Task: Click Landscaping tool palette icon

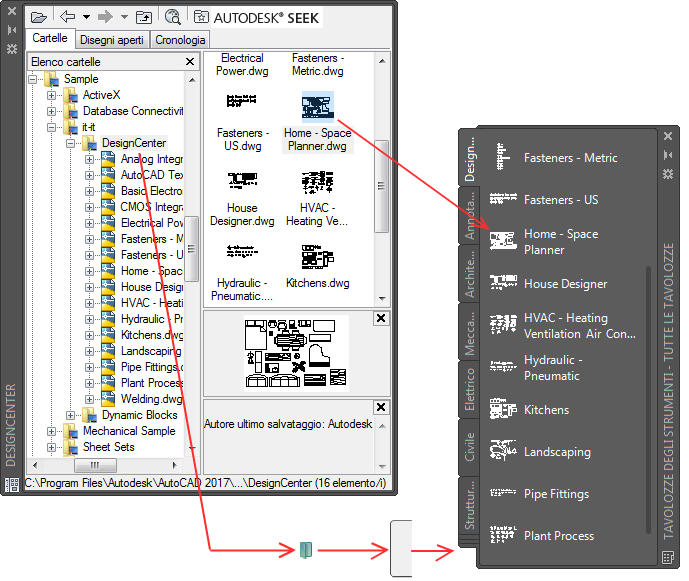Action: coord(503,450)
